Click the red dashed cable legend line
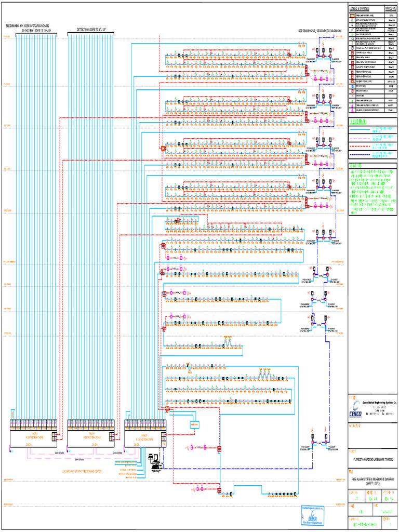Image resolution: width=399 pixels, height=532 pixels. (x=360, y=146)
